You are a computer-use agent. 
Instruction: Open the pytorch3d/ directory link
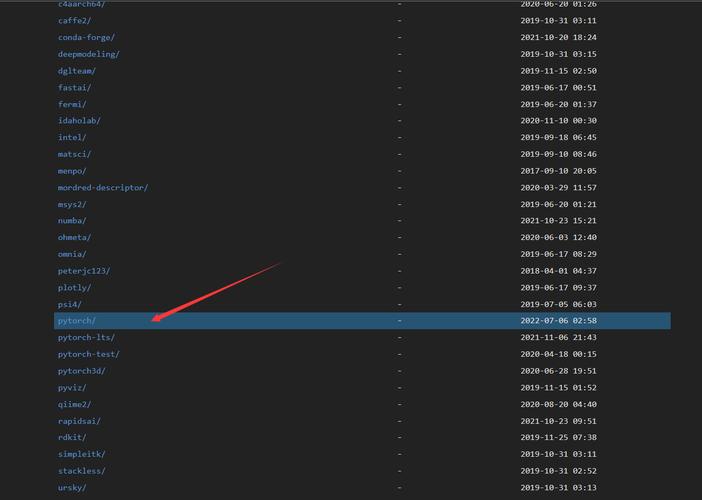click(x=81, y=371)
